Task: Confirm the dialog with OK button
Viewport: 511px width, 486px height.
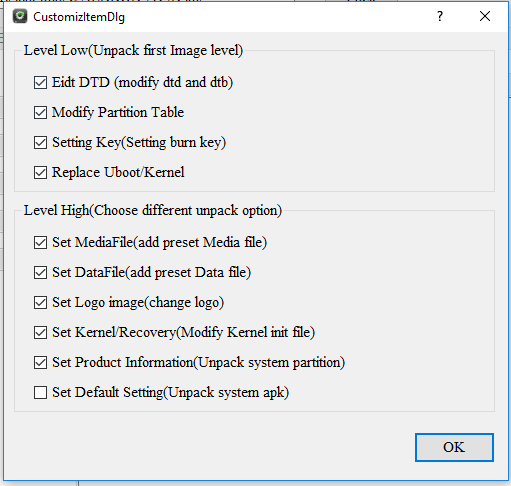Action: [454, 447]
